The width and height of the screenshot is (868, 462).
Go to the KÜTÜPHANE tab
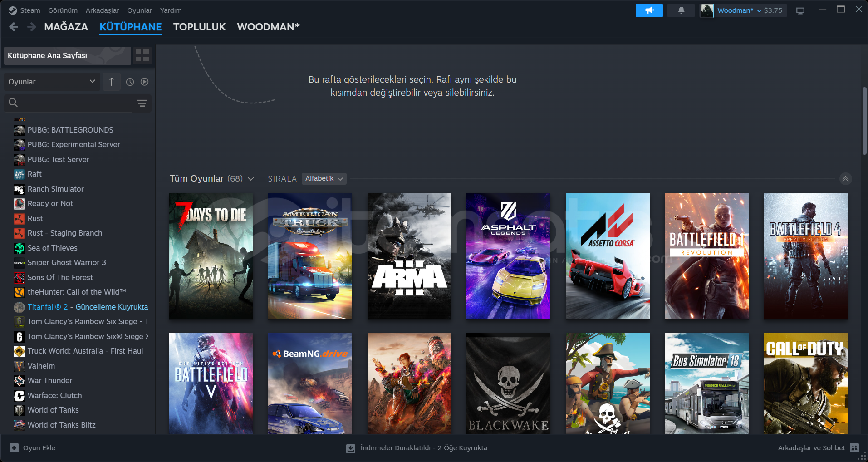point(131,27)
